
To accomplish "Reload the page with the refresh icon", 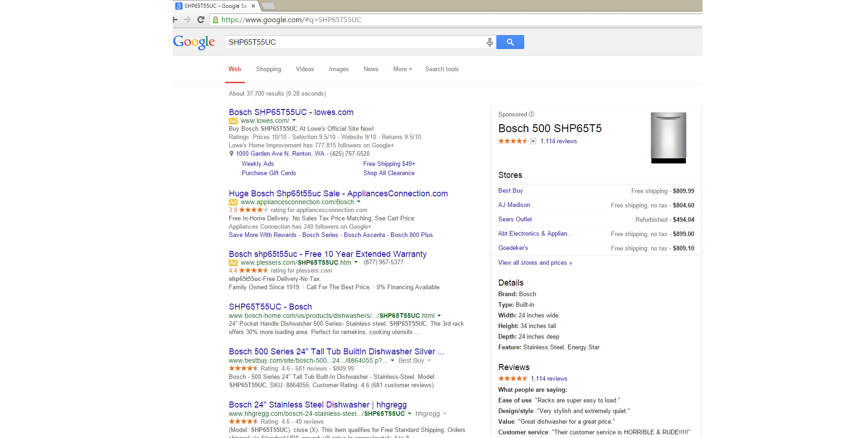I will pyautogui.click(x=201, y=19).
